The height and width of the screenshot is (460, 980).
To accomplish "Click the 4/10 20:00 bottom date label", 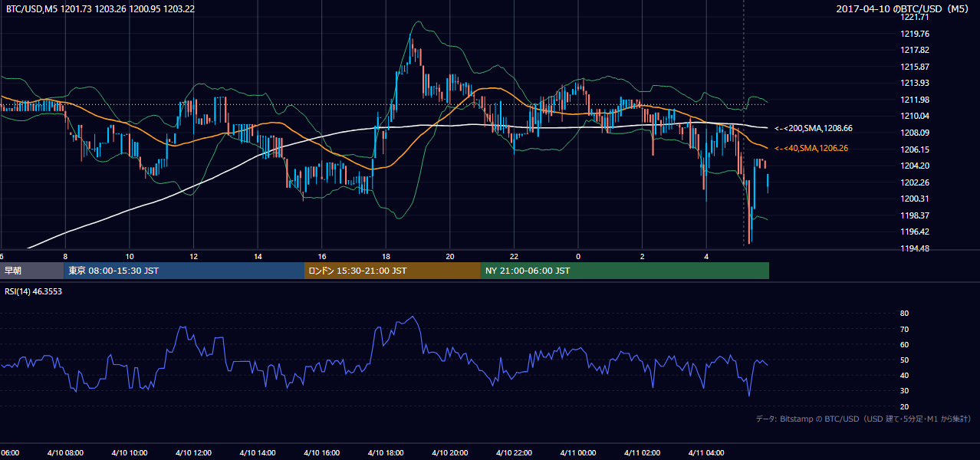I will 450,453.
